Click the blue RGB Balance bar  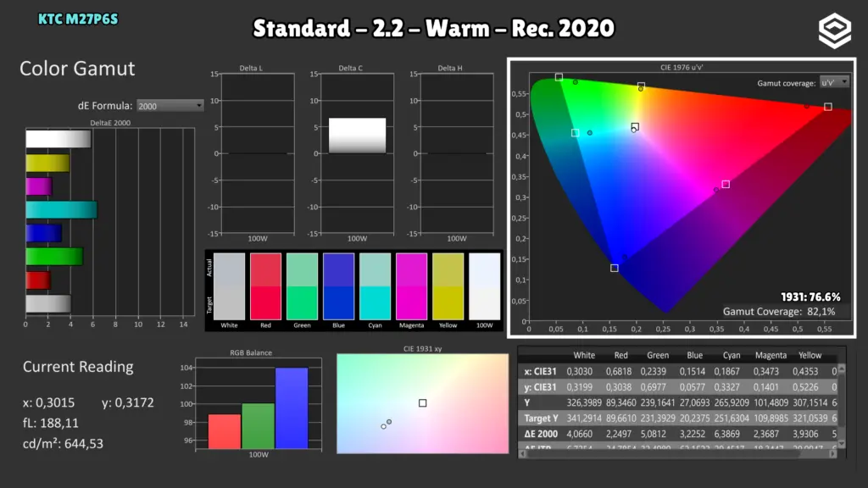coord(292,408)
